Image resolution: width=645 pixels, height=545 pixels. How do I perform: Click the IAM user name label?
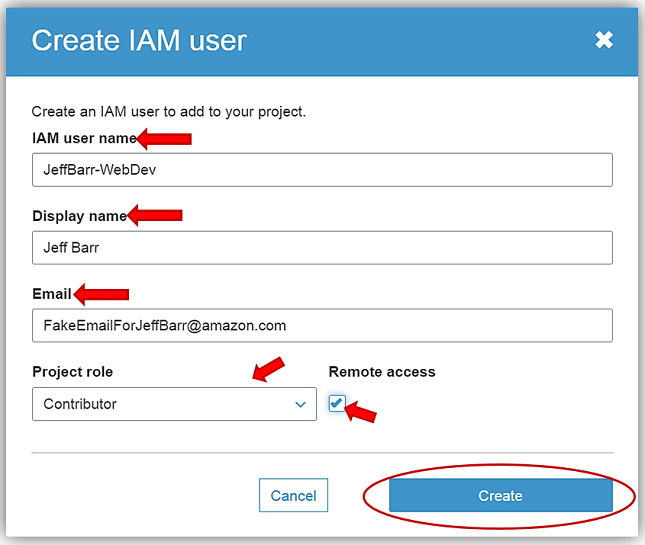(x=83, y=138)
